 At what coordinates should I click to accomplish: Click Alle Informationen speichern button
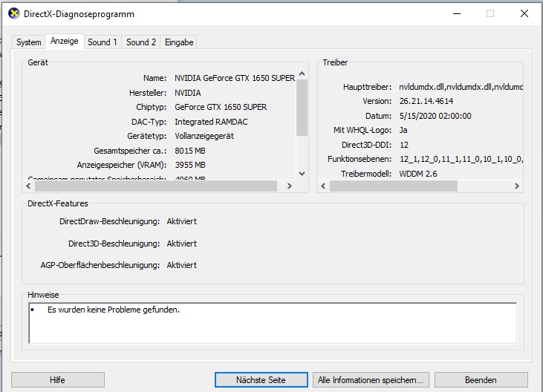(x=371, y=380)
